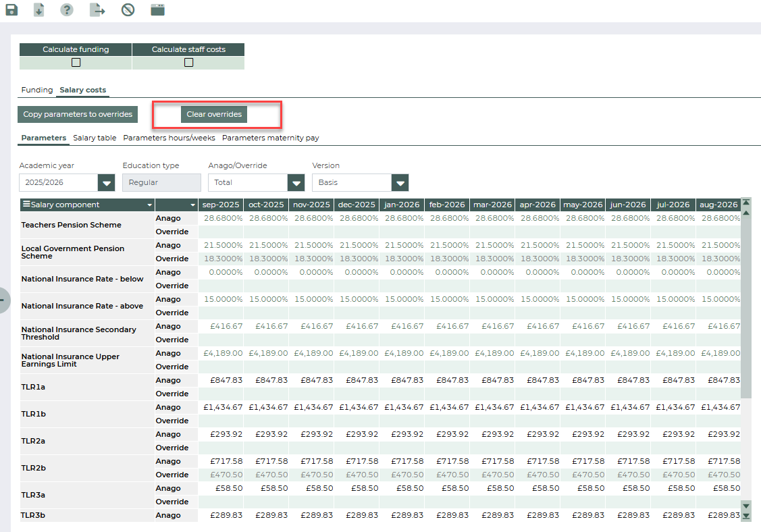Click the window panel toolbar icon

click(x=157, y=10)
